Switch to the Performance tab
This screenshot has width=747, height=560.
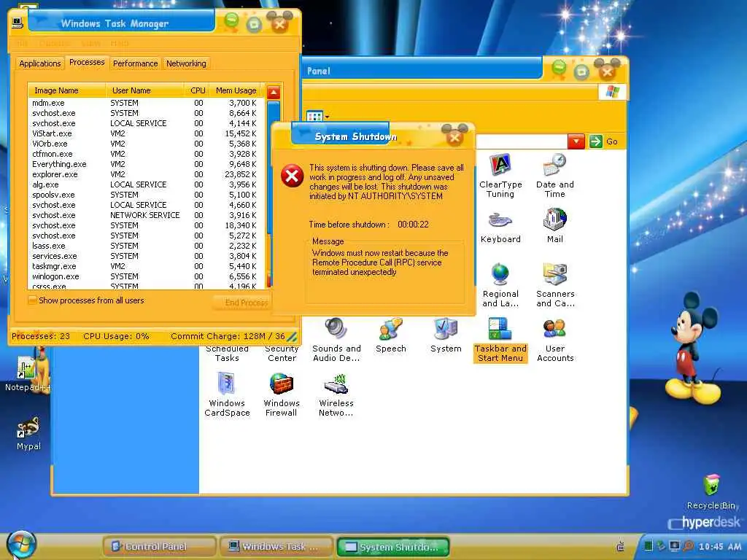pyautogui.click(x=135, y=63)
